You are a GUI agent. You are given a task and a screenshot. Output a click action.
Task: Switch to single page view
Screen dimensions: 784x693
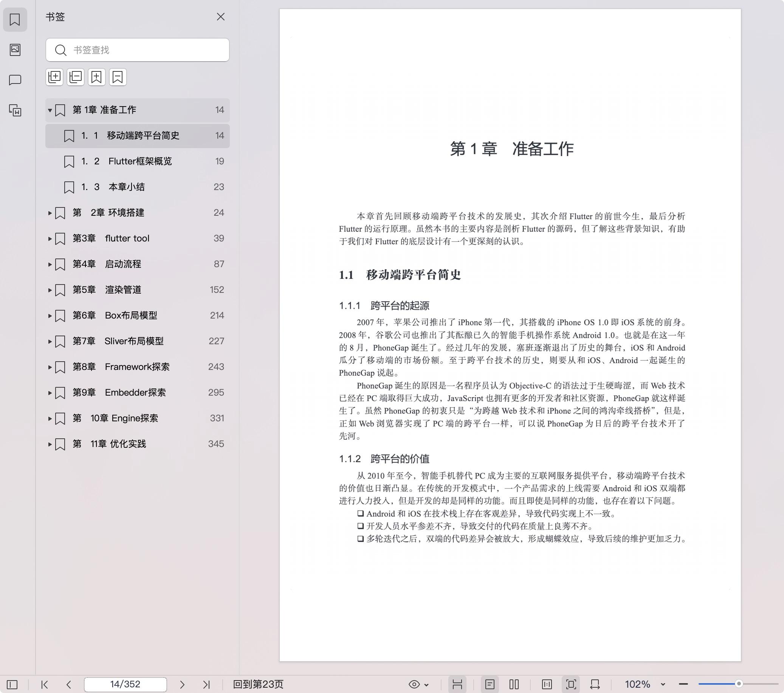point(490,685)
